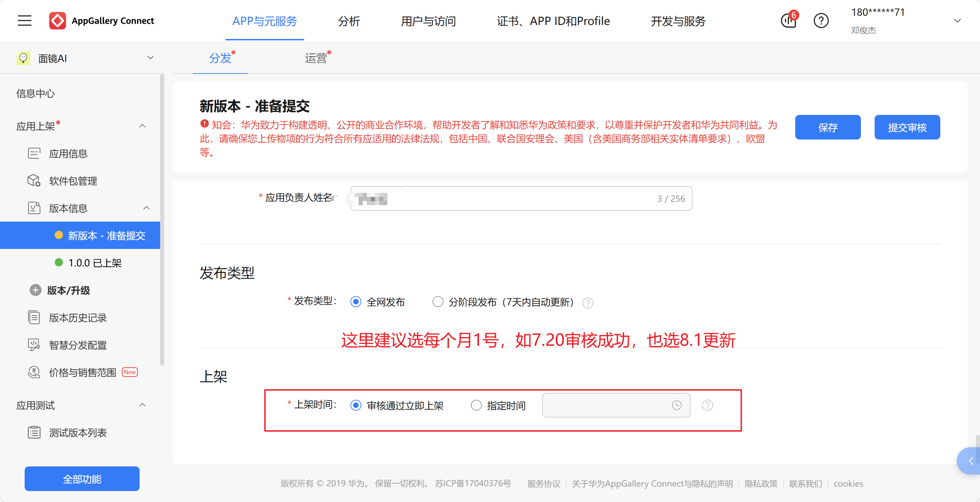Click the 指定时间 date input field
The height and width of the screenshot is (502, 980).
pos(616,406)
